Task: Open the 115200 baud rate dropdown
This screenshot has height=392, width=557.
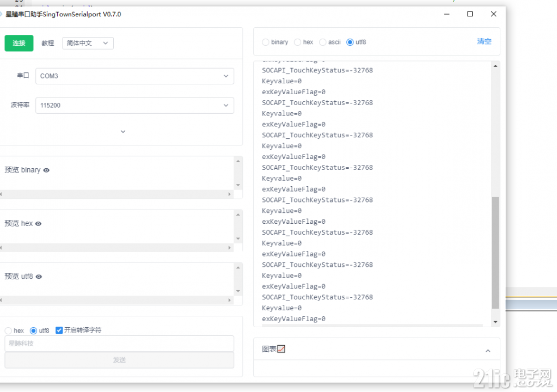Action: coord(134,106)
